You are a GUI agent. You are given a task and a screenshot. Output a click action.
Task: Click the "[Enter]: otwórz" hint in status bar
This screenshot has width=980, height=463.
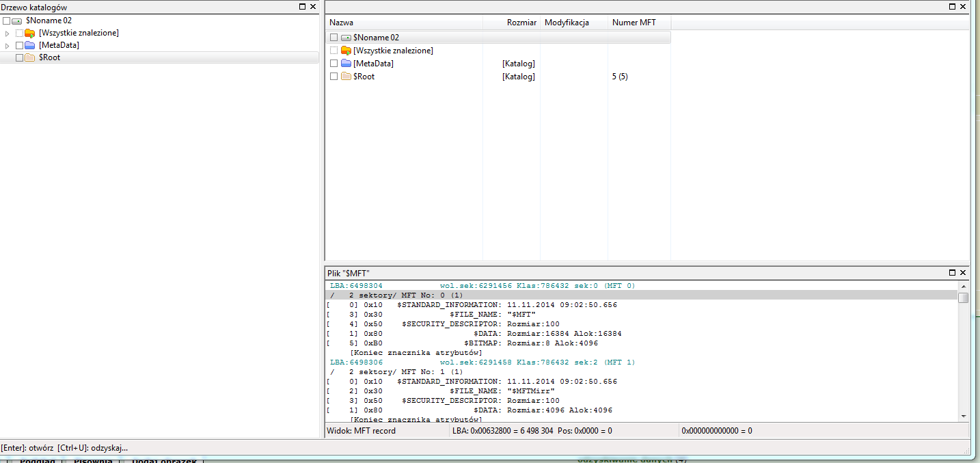point(27,448)
